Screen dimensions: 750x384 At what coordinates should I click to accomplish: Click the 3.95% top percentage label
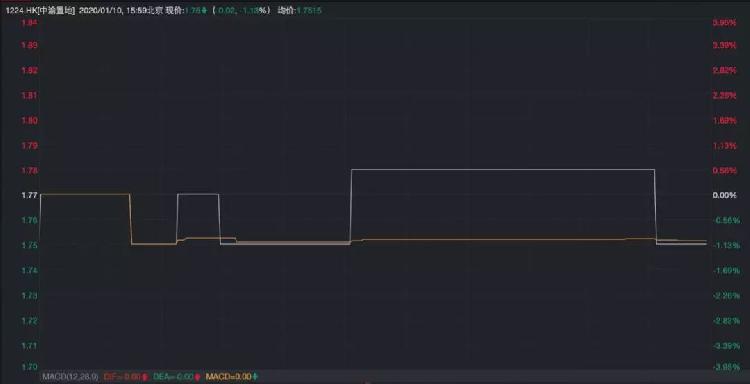tap(724, 22)
